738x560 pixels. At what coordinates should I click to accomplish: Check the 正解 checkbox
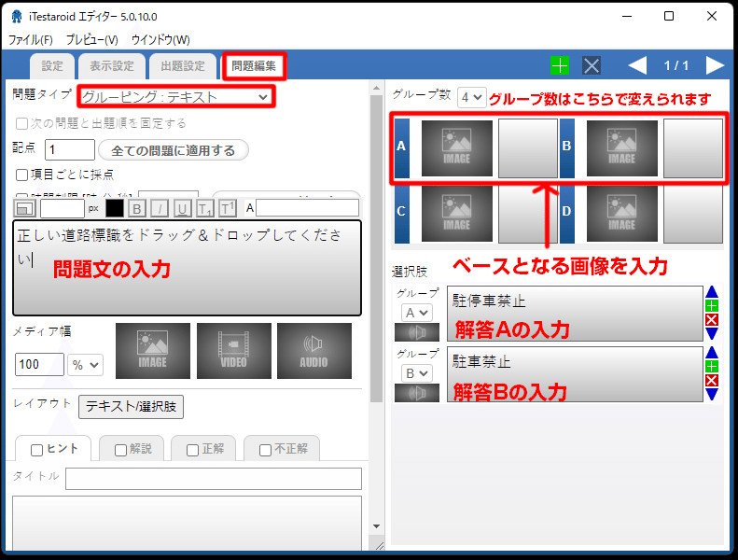pos(192,450)
